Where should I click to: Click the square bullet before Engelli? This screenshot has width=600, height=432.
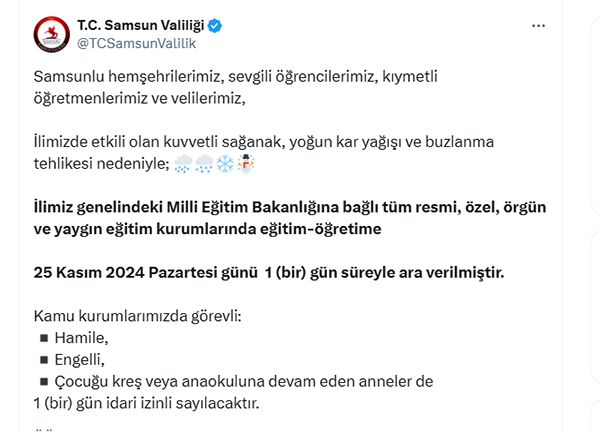click(x=44, y=360)
